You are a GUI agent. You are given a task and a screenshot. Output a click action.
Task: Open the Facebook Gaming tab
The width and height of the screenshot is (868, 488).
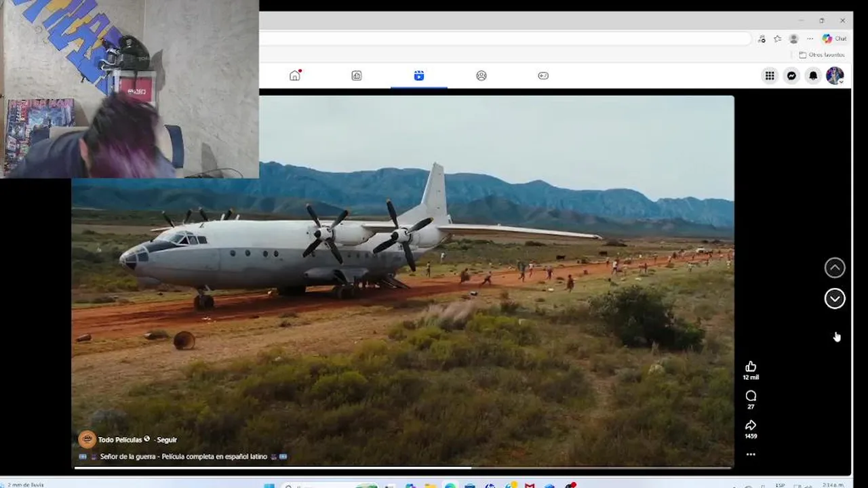[x=543, y=75]
